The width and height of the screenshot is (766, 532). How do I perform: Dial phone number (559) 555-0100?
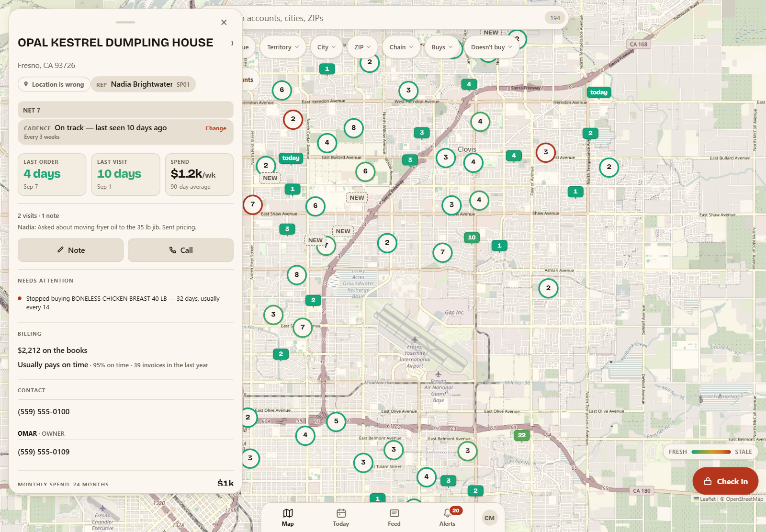(x=44, y=412)
